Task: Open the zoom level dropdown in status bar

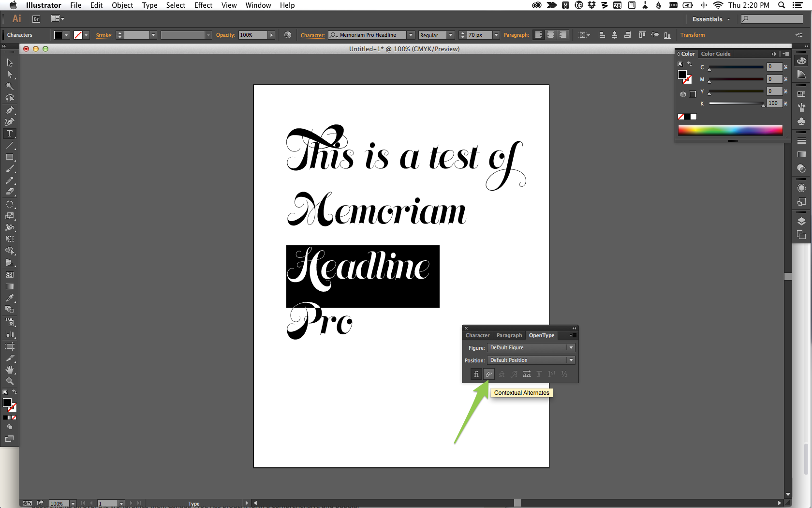Action: coord(73,504)
